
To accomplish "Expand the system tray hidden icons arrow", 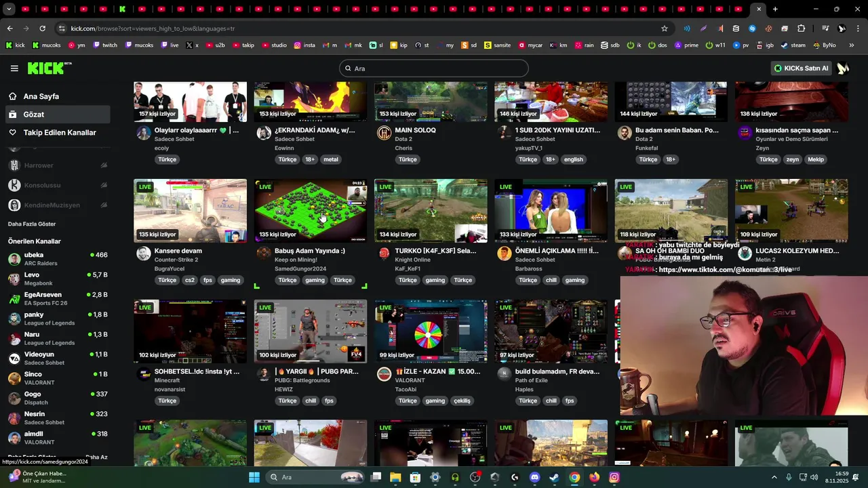I will point(774,477).
